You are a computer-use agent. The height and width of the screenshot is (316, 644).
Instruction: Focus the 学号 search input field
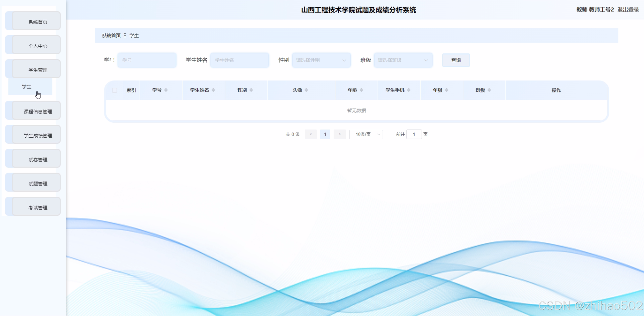[147, 60]
